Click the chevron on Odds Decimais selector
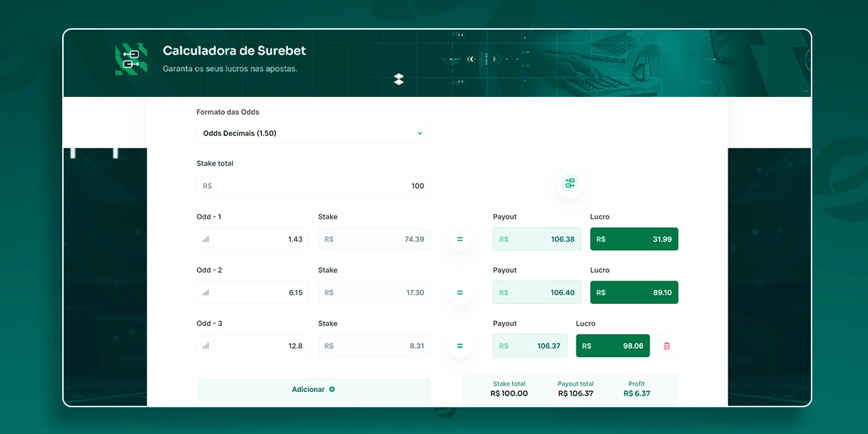Screen dimensions: 868x434 (x=420, y=133)
